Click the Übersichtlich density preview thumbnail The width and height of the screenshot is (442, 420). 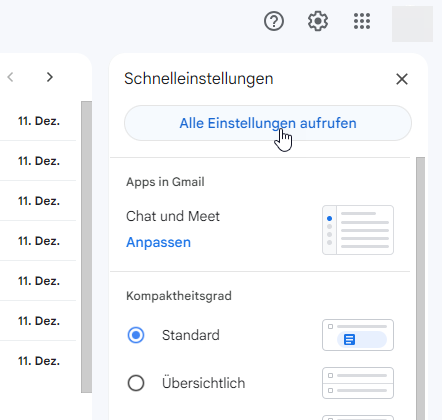click(x=358, y=383)
